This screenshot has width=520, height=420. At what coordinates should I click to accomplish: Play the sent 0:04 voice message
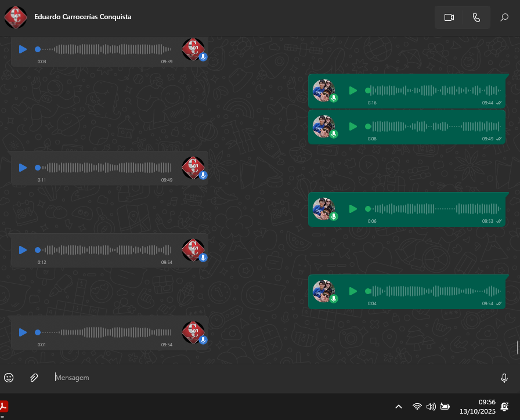(353, 291)
